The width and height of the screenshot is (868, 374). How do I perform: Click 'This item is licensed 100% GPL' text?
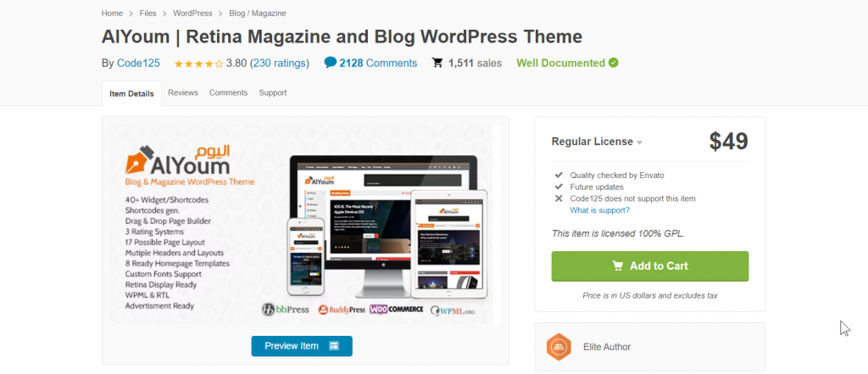(618, 233)
